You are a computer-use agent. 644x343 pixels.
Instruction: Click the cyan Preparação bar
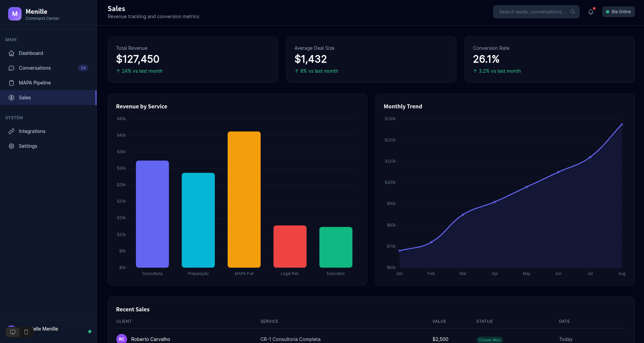click(x=198, y=220)
